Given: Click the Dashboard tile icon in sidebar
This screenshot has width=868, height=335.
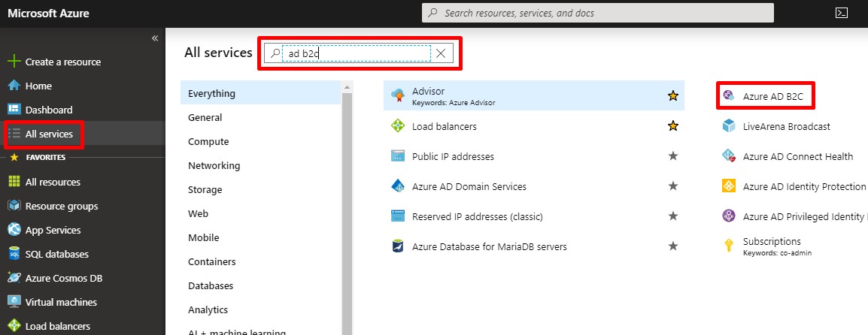Looking at the screenshot, I should pyautogui.click(x=14, y=110).
